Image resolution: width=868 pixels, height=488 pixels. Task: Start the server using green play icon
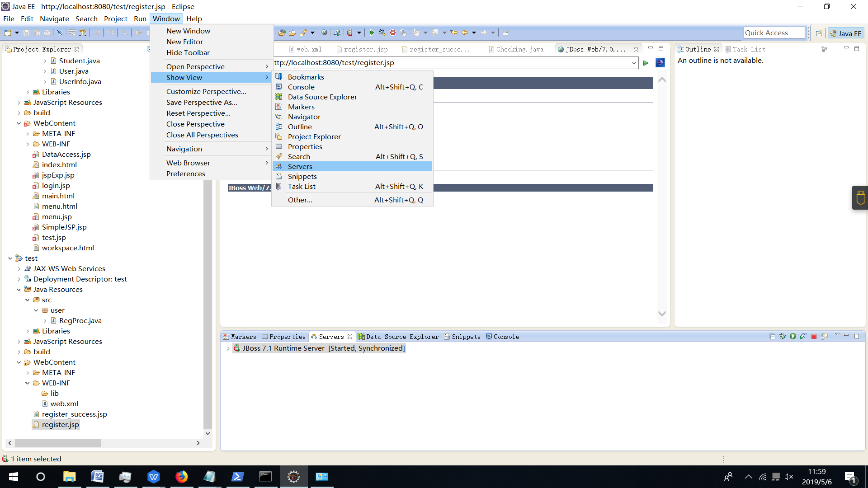pyautogui.click(x=793, y=337)
